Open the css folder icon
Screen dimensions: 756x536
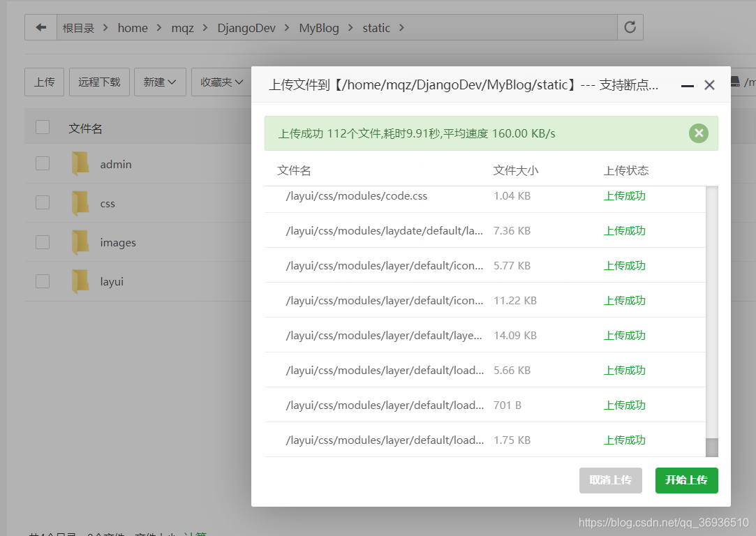(x=80, y=203)
